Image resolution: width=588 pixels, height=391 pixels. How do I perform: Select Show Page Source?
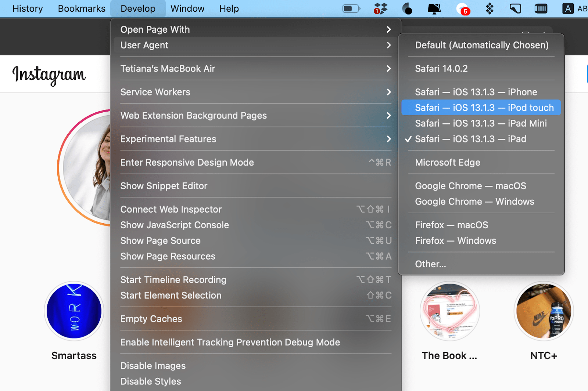(256, 241)
